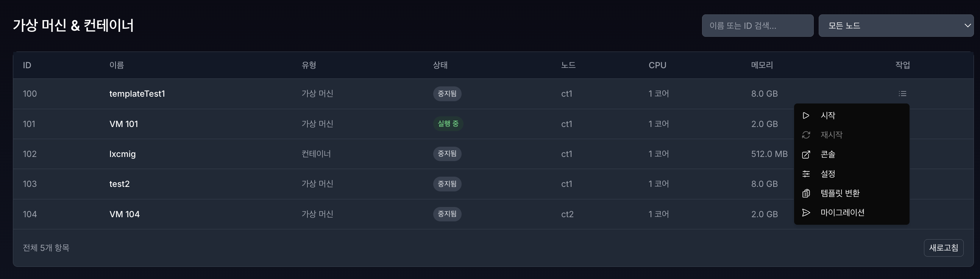Open the actions icon for templateTest1 row
980x279 pixels.
[x=903, y=94]
